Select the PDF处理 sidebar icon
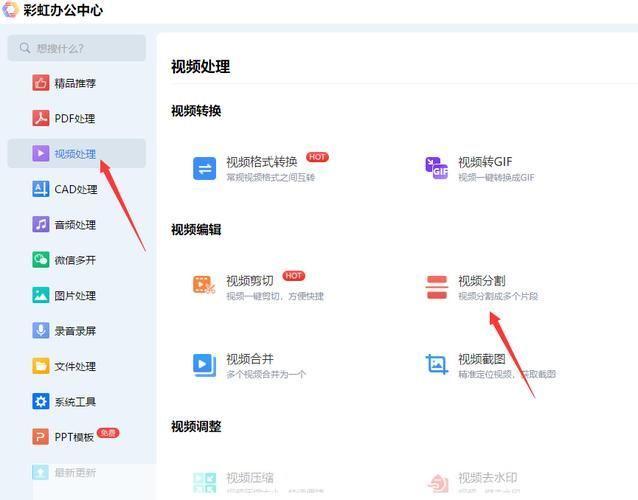 point(40,118)
